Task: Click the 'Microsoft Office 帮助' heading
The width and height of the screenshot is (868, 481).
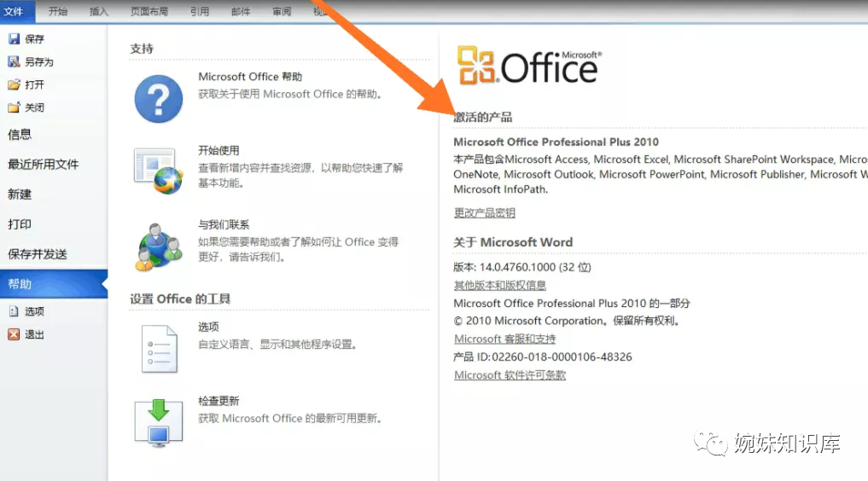Action: (250, 76)
